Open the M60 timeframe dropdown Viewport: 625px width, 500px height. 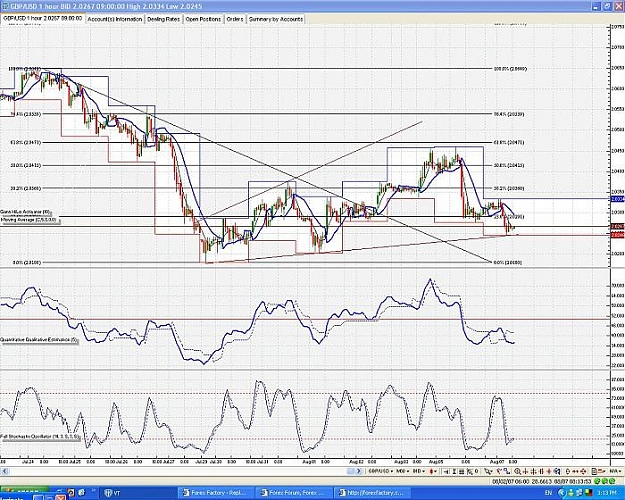coord(403,471)
